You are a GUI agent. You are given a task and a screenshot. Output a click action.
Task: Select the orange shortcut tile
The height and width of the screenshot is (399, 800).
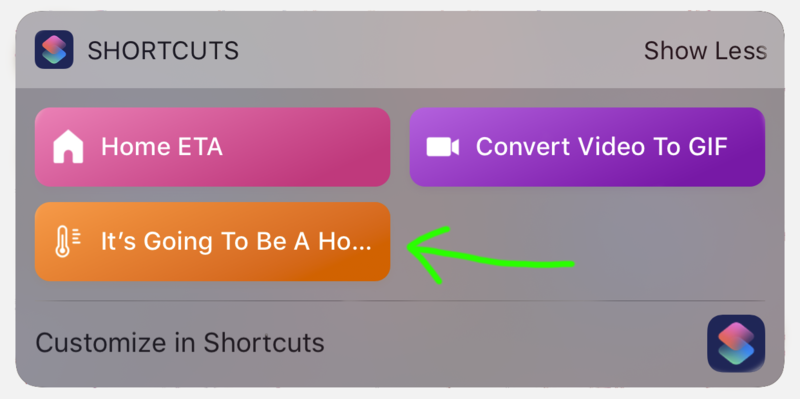pos(212,241)
